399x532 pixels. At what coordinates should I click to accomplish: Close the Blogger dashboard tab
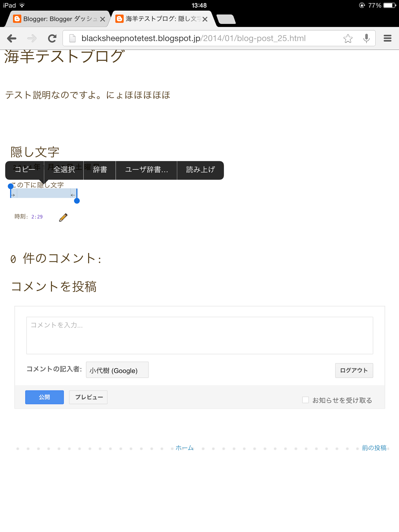coord(103,19)
